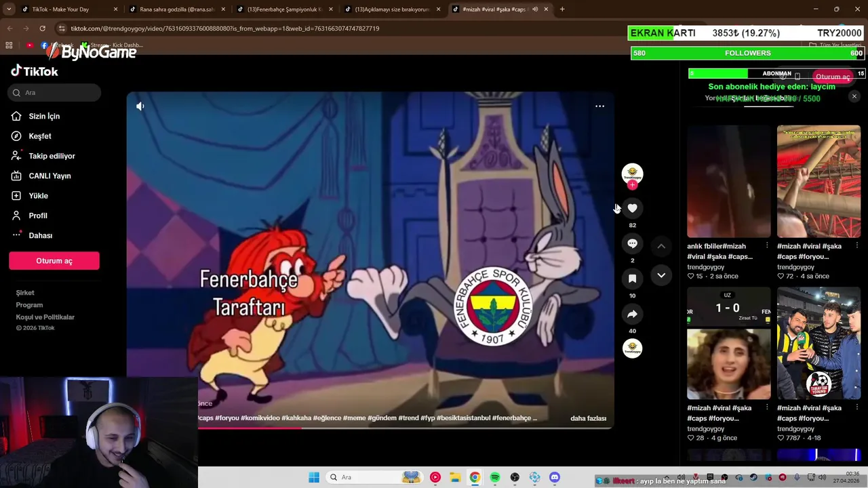Open Takip ediliyor following feed
The width and height of the screenshot is (868, 488).
point(52,156)
